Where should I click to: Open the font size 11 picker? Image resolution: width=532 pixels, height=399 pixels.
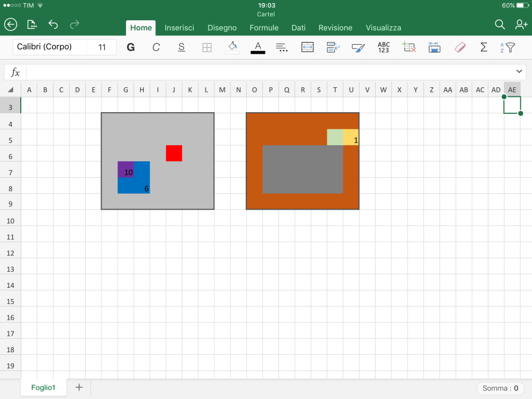(102, 47)
